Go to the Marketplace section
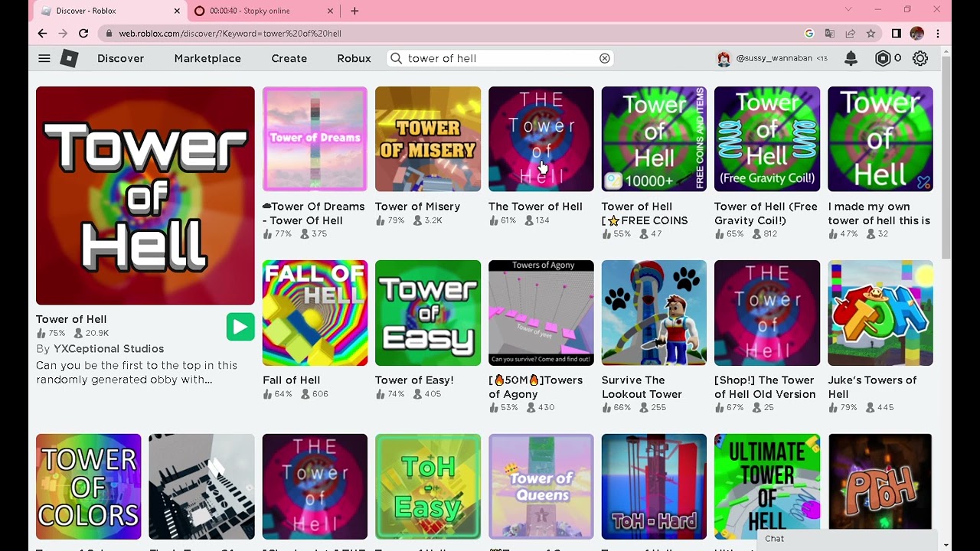The image size is (980, 551). tap(207, 58)
